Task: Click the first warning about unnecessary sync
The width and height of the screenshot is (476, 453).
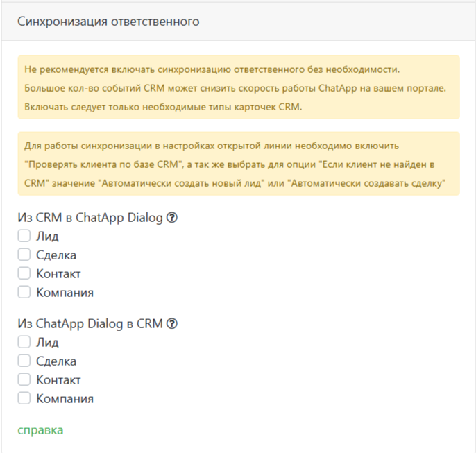Action: (238, 87)
